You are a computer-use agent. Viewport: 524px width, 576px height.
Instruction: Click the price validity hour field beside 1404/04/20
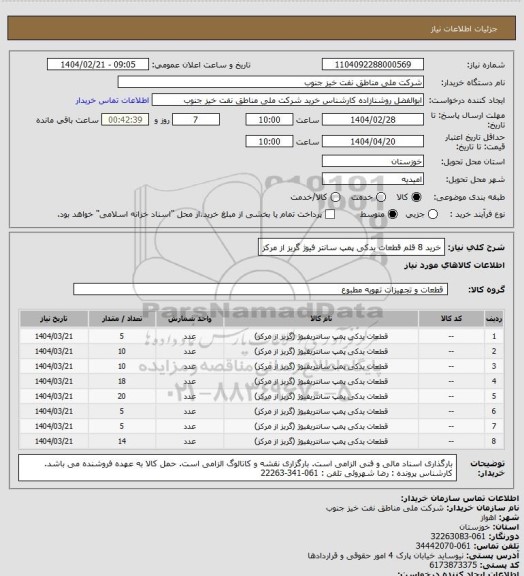click(x=269, y=142)
